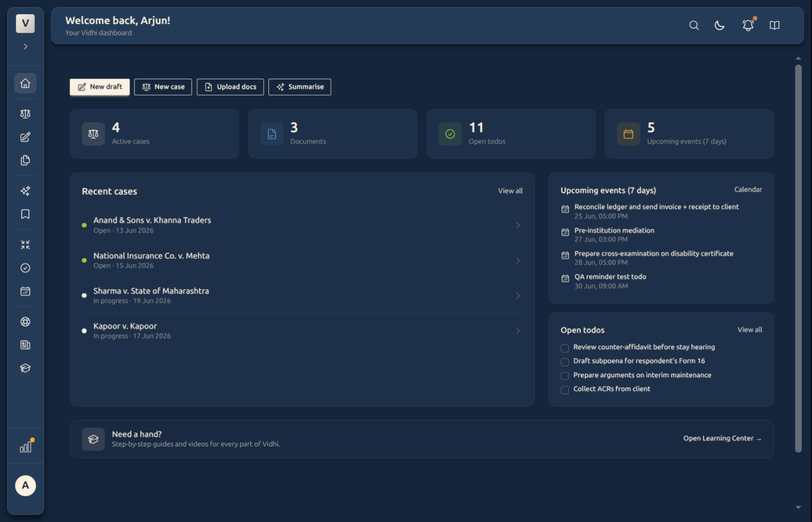The width and height of the screenshot is (812, 522).
Task: Open the support lifebuoy icon in sidebar
Action: click(x=25, y=322)
